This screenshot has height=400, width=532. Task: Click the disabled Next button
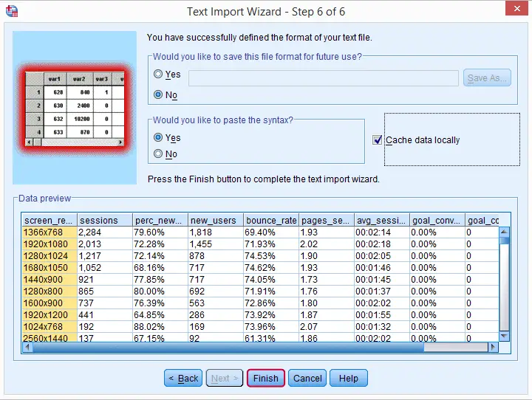[x=225, y=378]
